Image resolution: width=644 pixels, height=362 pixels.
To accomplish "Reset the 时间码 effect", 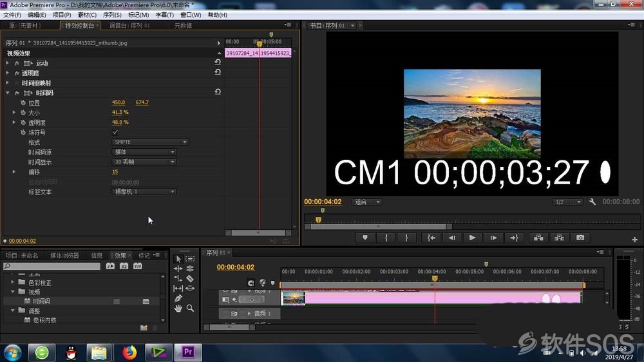I will (218, 91).
